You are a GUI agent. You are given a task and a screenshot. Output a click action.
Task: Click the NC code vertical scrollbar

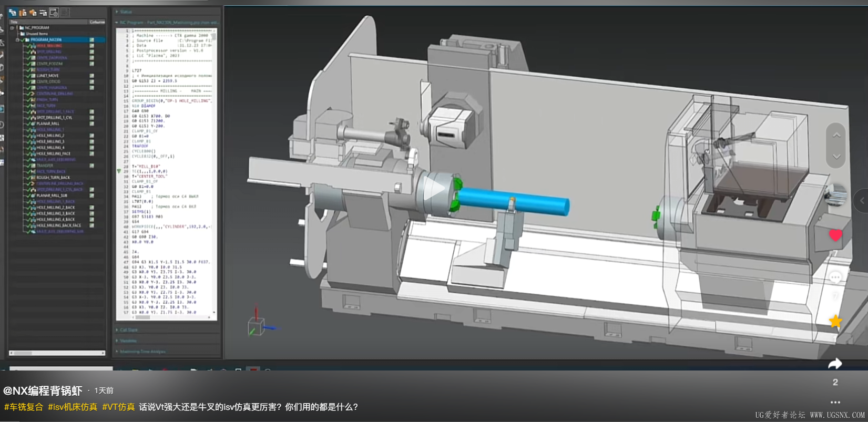click(214, 172)
